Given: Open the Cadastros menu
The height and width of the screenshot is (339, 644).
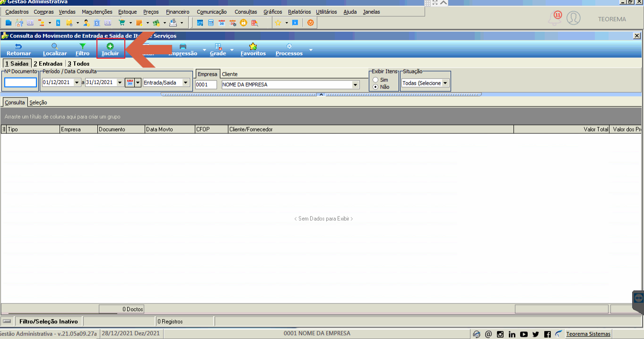Looking at the screenshot, I should click(x=17, y=12).
